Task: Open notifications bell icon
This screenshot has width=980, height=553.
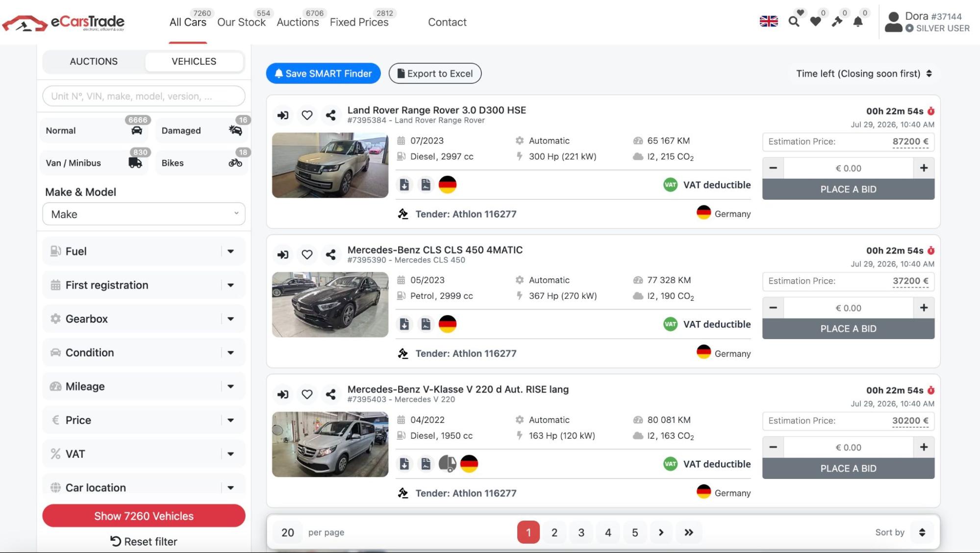Action: coord(858,22)
